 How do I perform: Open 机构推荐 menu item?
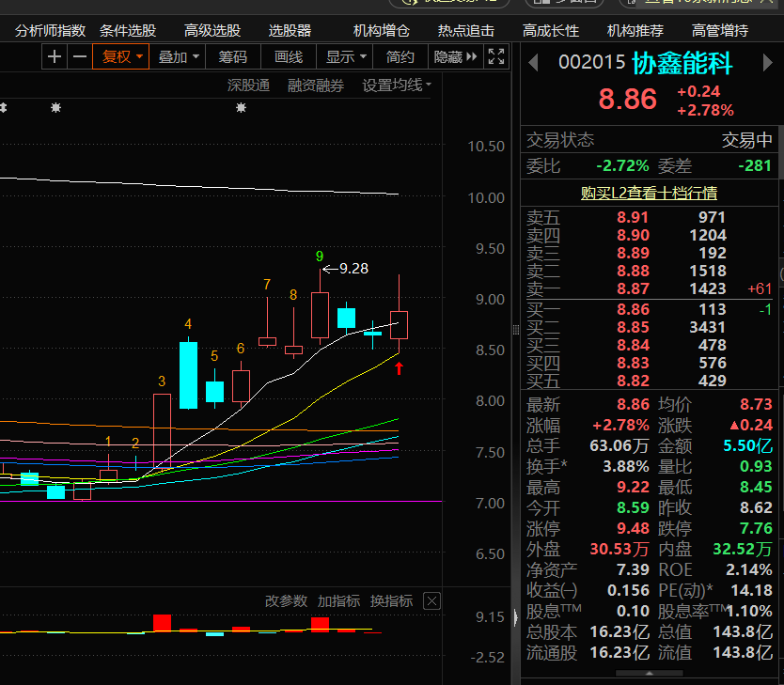(635, 31)
